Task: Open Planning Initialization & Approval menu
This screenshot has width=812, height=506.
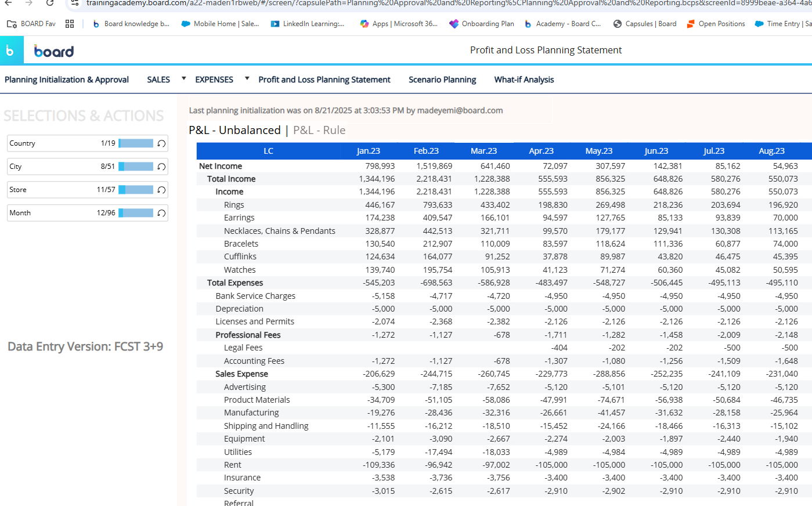Action: [x=67, y=79]
